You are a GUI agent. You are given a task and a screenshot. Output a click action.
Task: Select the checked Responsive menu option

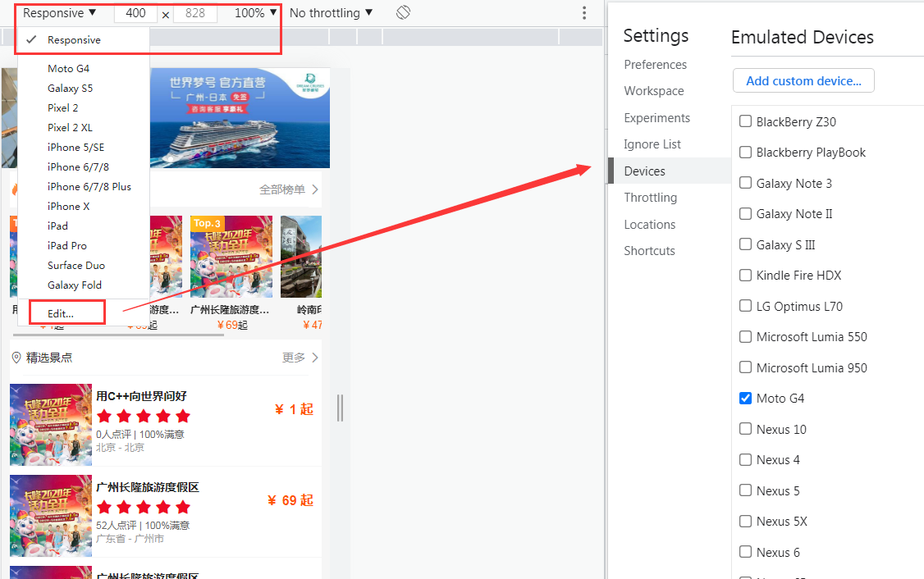[84, 40]
